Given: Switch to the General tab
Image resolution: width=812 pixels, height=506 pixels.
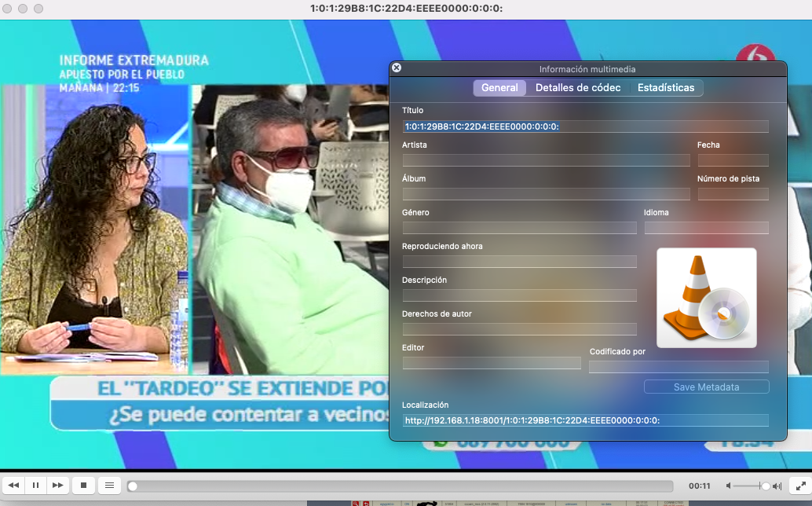Looking at the screenshot, I should 499,88.
